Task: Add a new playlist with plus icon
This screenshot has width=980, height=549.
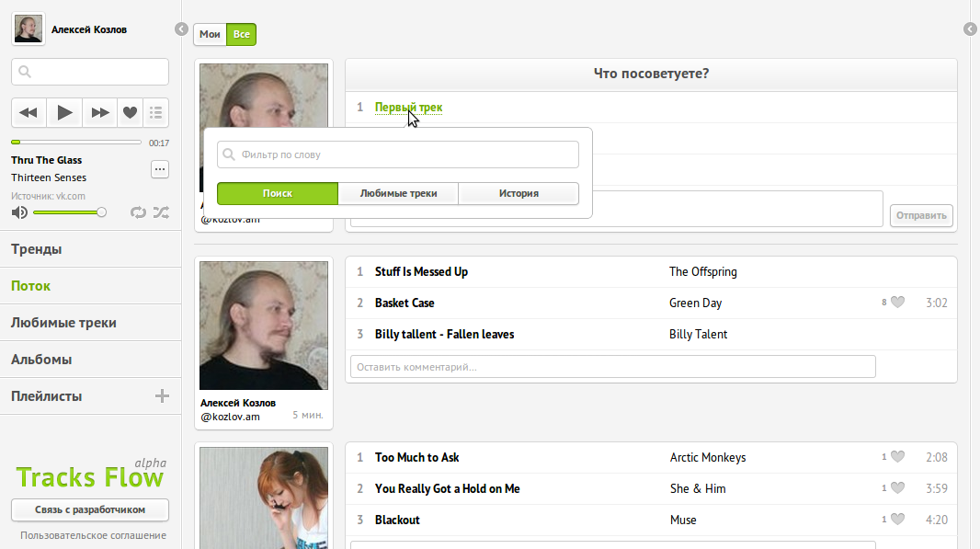Action: (x=162, y=396)
